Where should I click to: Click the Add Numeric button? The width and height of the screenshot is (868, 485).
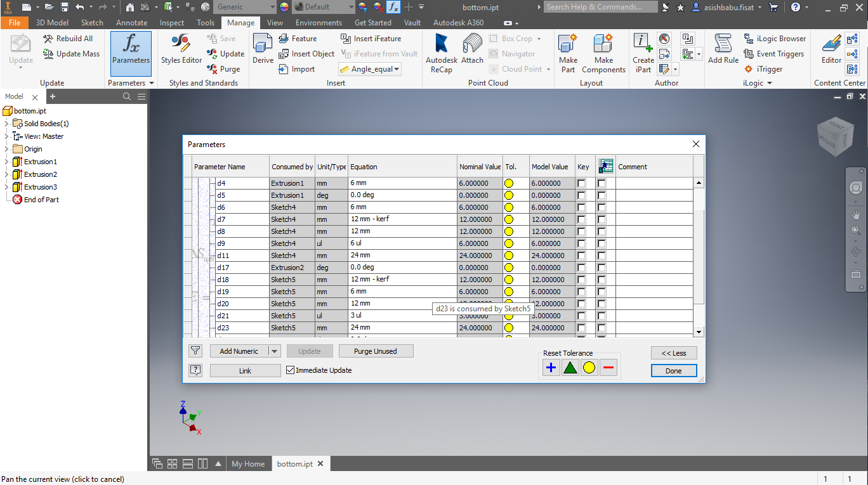239,351
